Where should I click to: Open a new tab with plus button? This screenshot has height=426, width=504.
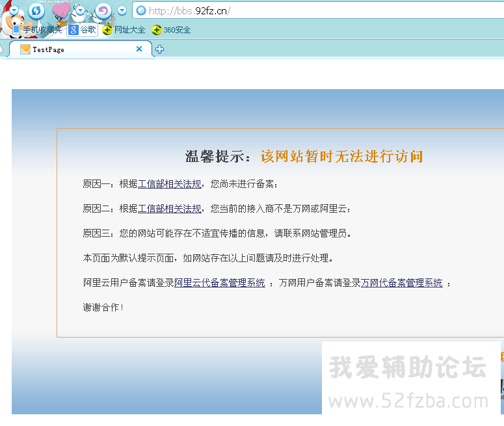(x=159, y=49)
